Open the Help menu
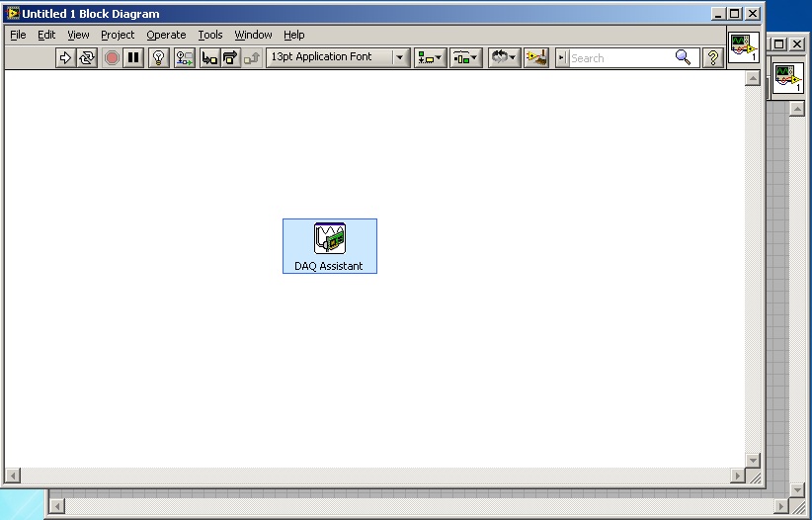This screenshot has width=812, height=520. (x=293, y=35)
